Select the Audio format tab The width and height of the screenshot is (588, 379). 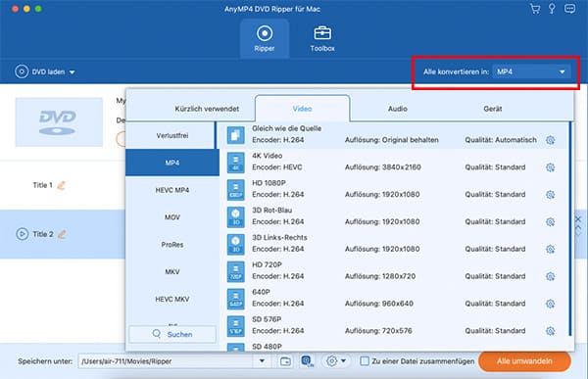pyautogui.click(x=398, y=109)
